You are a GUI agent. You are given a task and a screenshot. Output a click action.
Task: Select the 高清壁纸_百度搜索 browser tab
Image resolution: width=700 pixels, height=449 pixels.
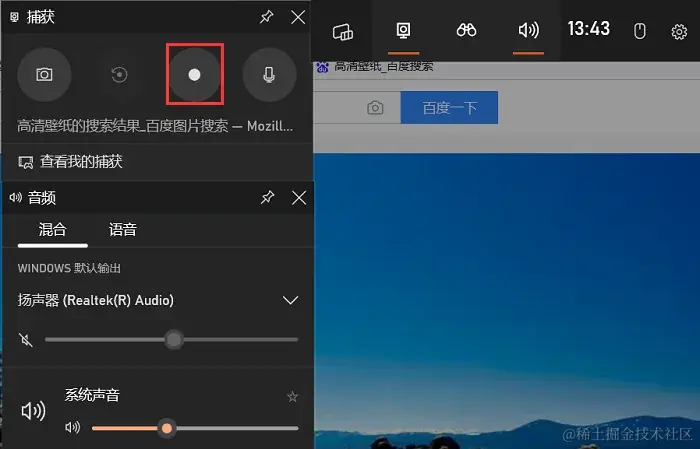click(x=375, y=68)
